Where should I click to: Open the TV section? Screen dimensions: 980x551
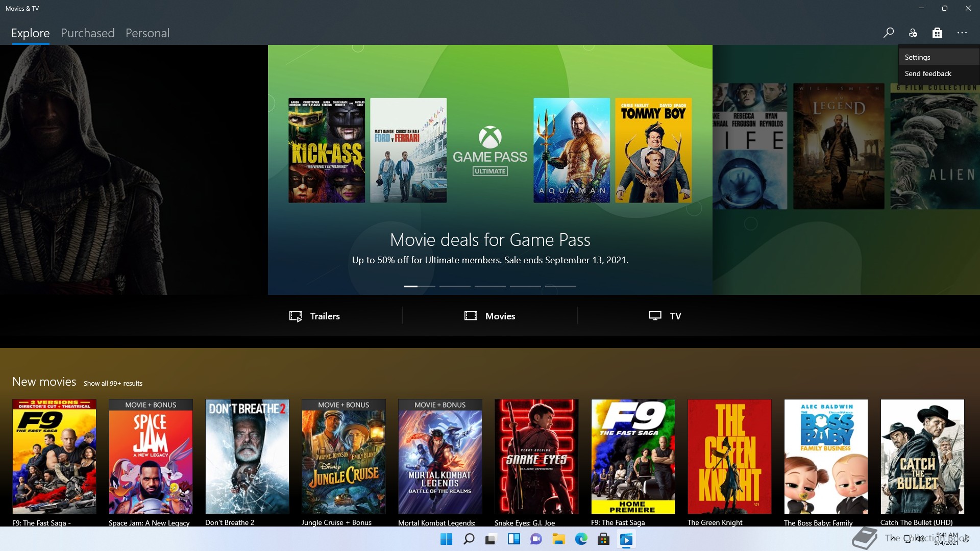pos(665,316)
